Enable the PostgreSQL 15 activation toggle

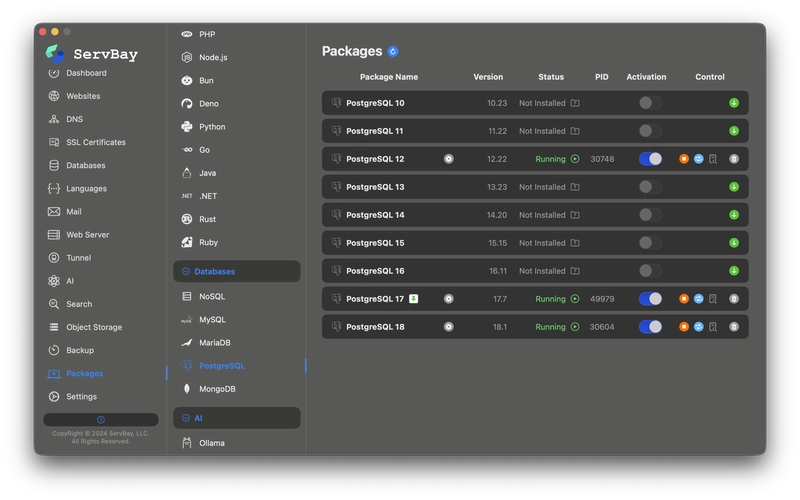[x=650, y=243]
